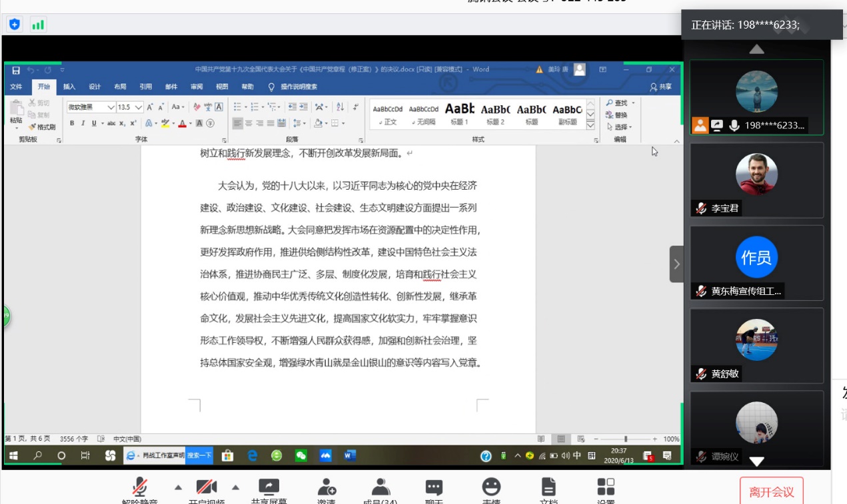The height and width of the screenshot is (504, 847).
Task: Switch to the 插入 ribbon tab
Action: click(x=69, y=87)
